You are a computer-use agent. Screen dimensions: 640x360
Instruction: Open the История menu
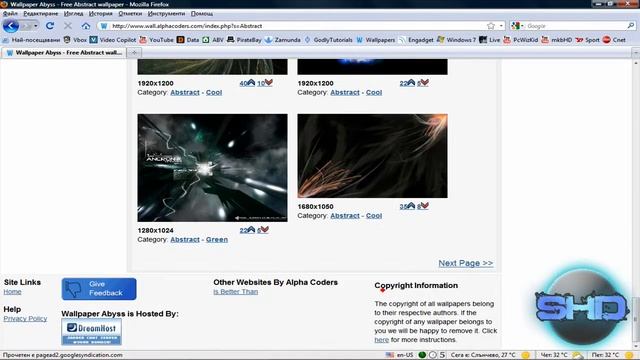100,13
